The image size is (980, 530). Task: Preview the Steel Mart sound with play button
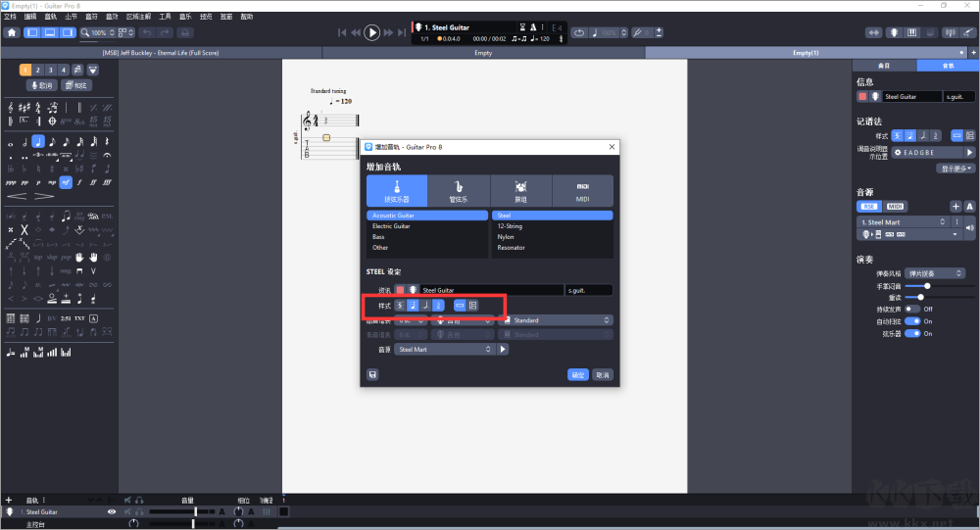[503, 350]
